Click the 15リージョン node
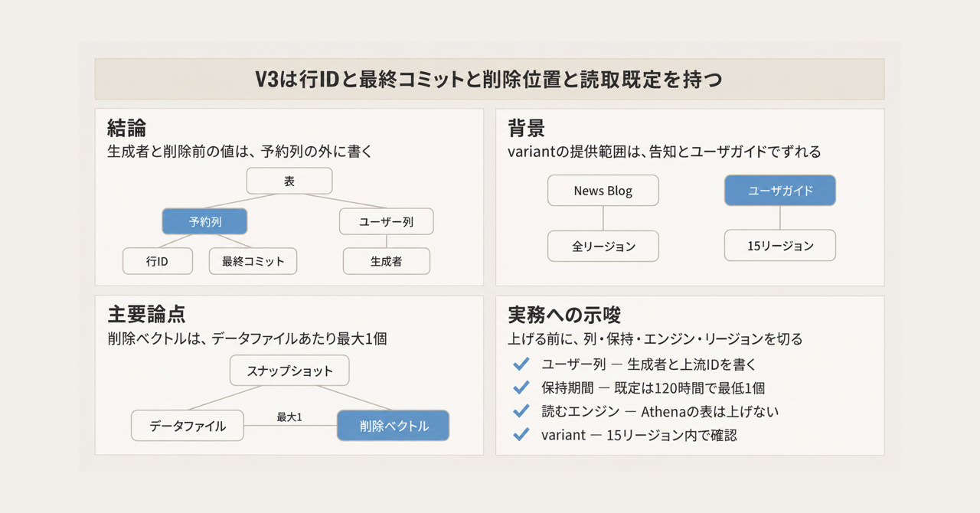Viewport: 980px width, 513px height. pos(780,246)
